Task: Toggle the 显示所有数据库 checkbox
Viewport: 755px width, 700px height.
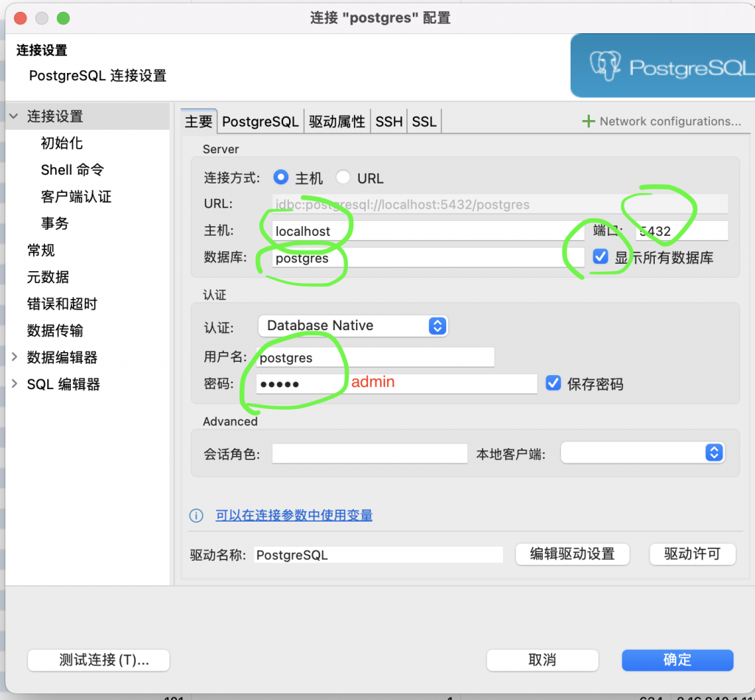Action: [600, 256]
